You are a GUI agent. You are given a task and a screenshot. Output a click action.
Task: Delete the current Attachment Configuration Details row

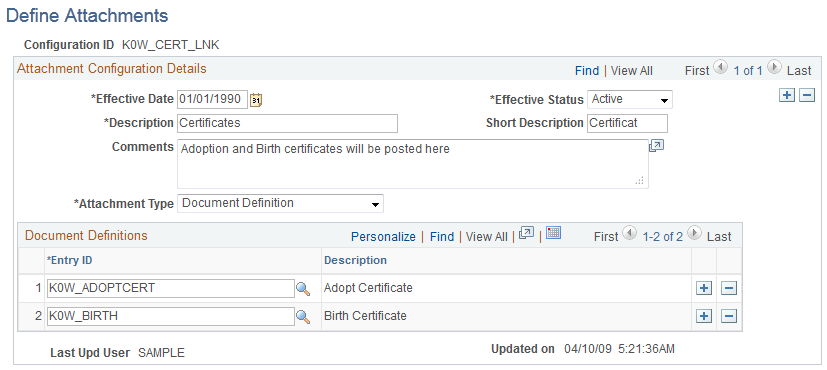pos(807,95)
